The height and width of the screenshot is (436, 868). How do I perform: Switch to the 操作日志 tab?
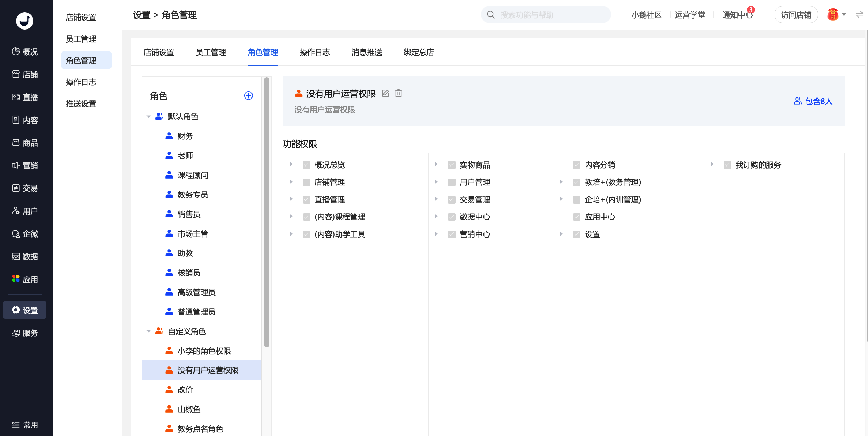[315, 52]
